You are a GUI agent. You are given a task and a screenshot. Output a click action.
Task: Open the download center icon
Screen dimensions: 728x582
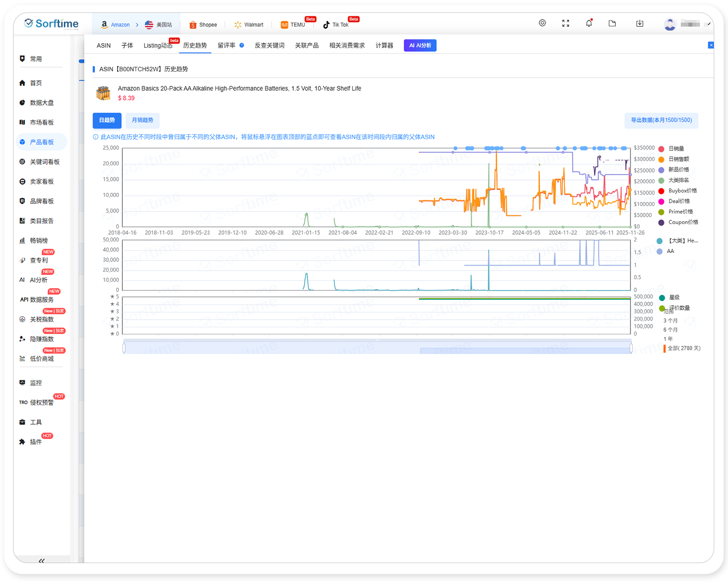[640, 23]
